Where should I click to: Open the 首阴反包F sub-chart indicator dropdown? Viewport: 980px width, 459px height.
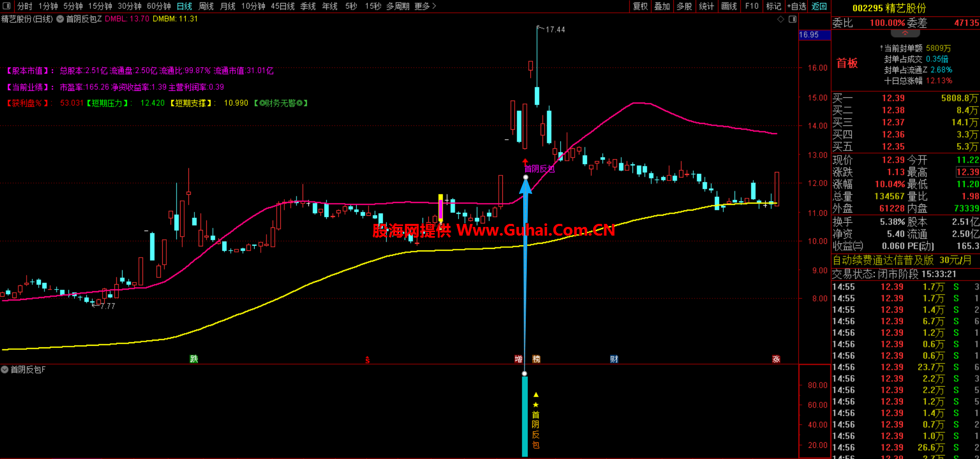pyautogui.click(x=5, y=369)
